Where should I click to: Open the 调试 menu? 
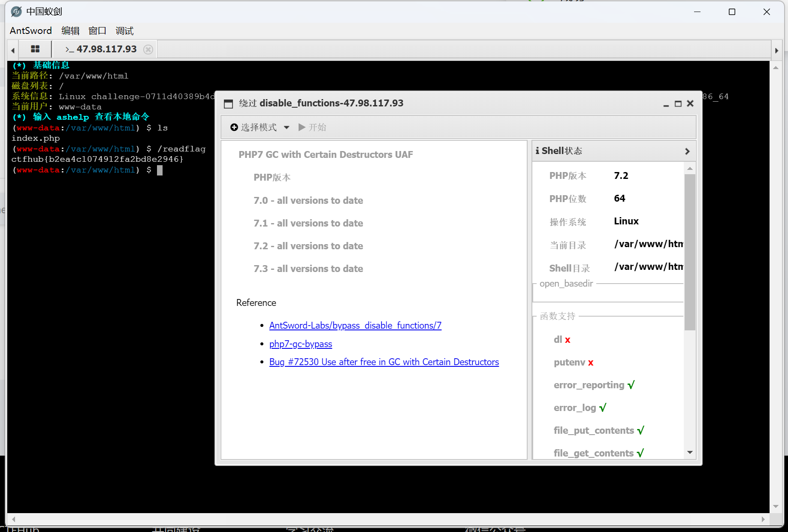[x=124, y=30]
